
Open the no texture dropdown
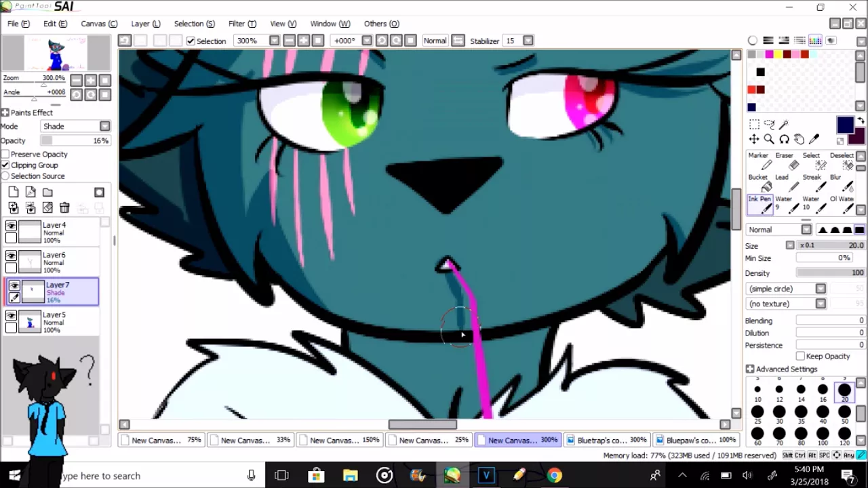tap(821, 304)
